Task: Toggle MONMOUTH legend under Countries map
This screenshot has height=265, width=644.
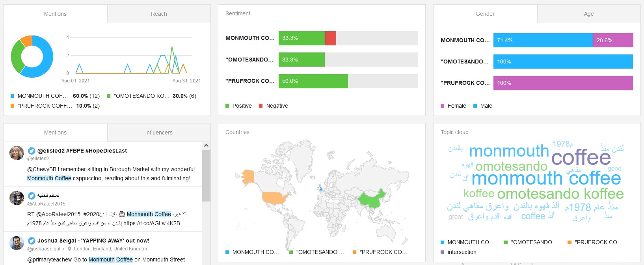Action: 252,252
